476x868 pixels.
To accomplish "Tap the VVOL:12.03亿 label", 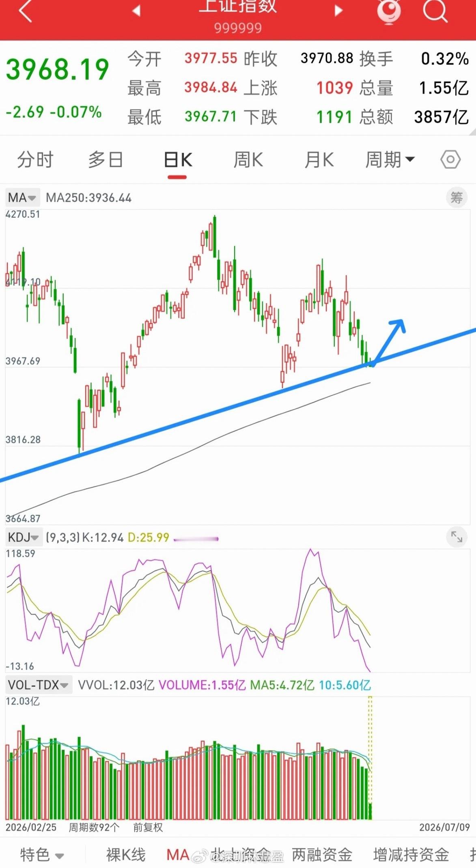I will pyautogui.click(x=116, y=685).
